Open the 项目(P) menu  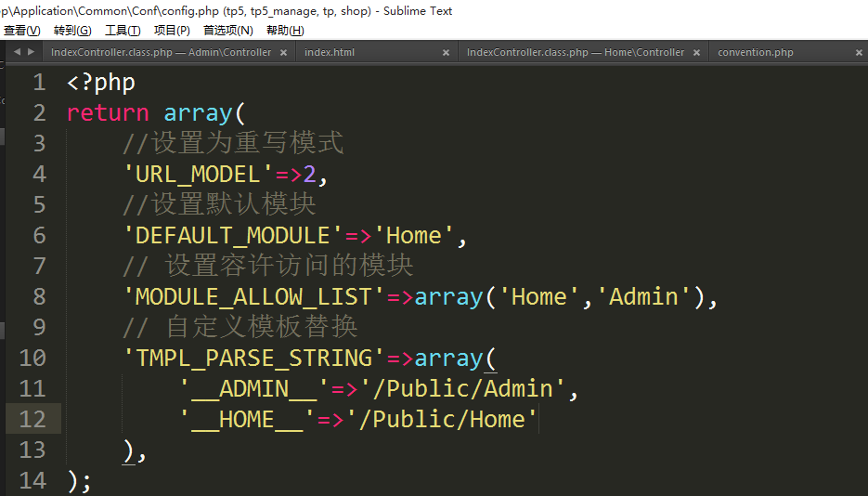(172, 30)
